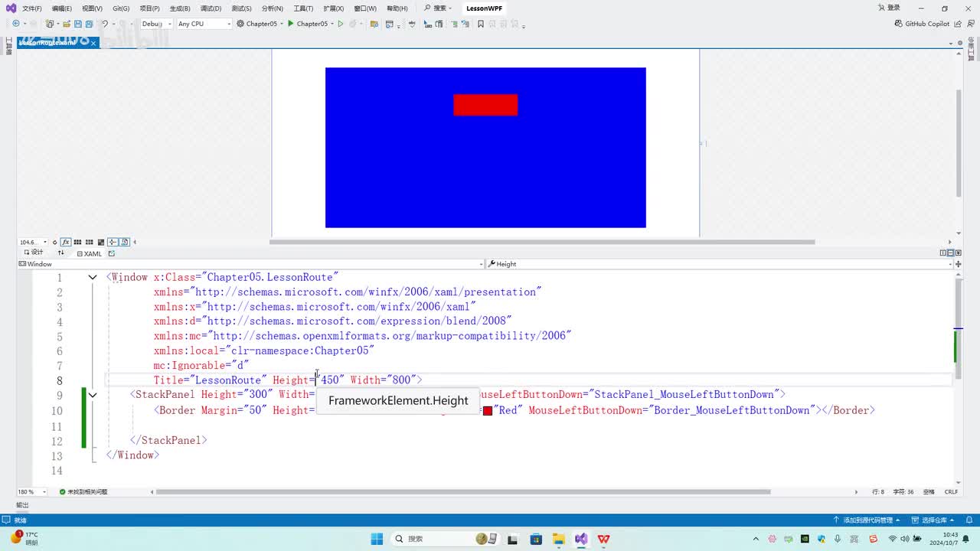Toggle the fx effects button in designer
This screenshot has height=551, width=980.
coord(66,242)
